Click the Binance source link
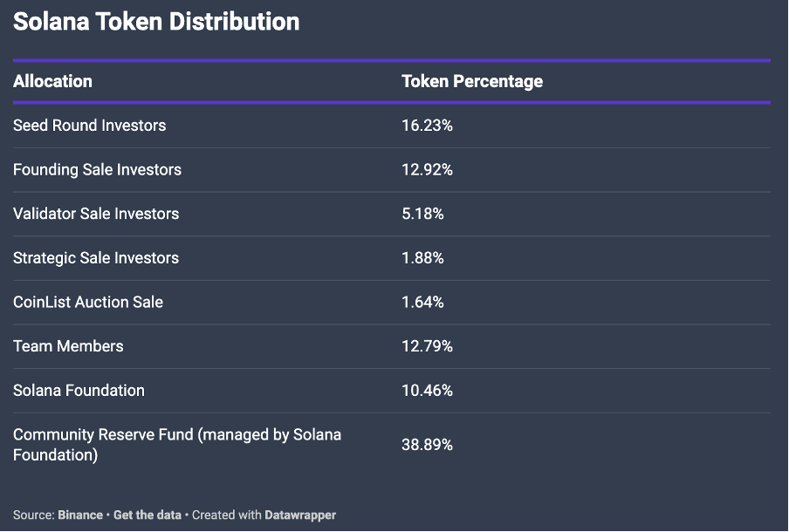 pos(79,515)
